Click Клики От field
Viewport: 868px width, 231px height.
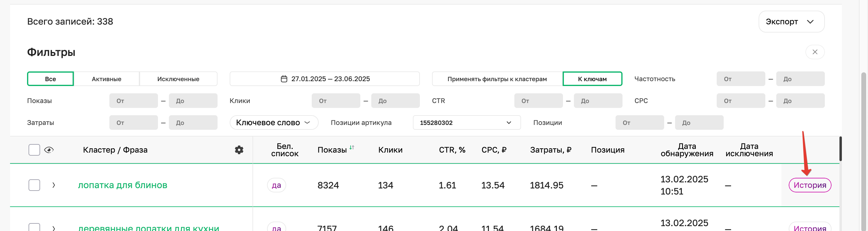point(336,101)
